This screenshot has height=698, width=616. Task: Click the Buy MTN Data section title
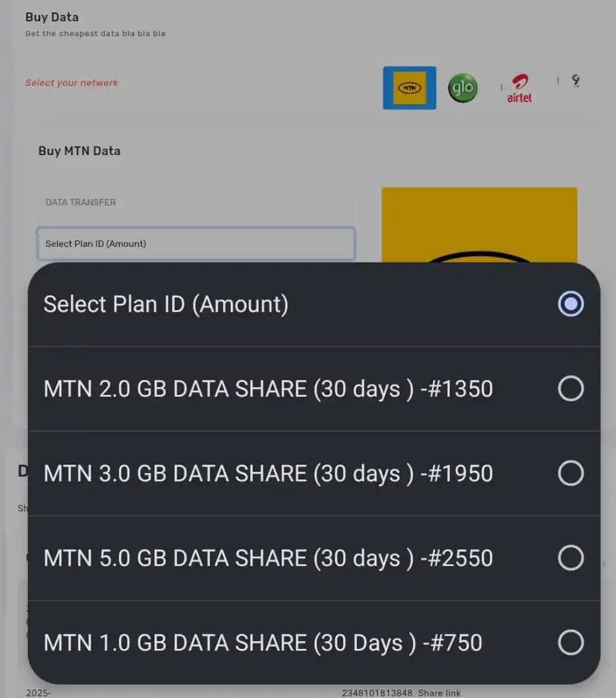coord(80,151)
